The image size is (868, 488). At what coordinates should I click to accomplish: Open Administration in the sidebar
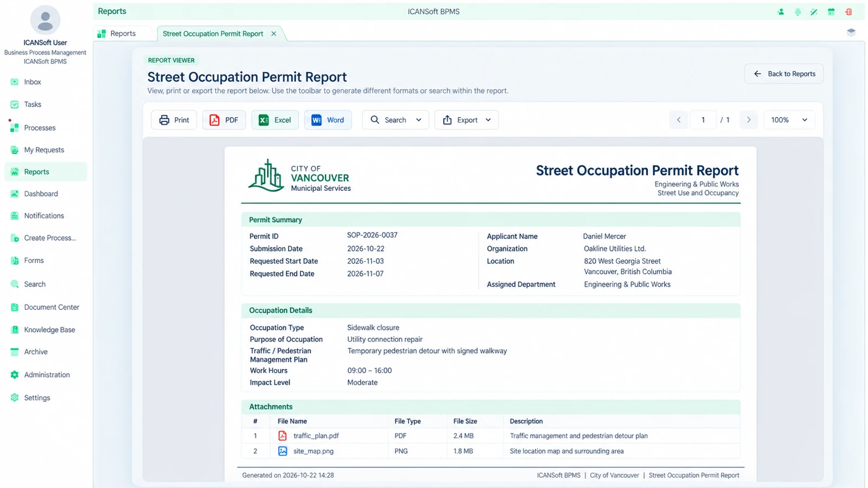pos(46,375)
